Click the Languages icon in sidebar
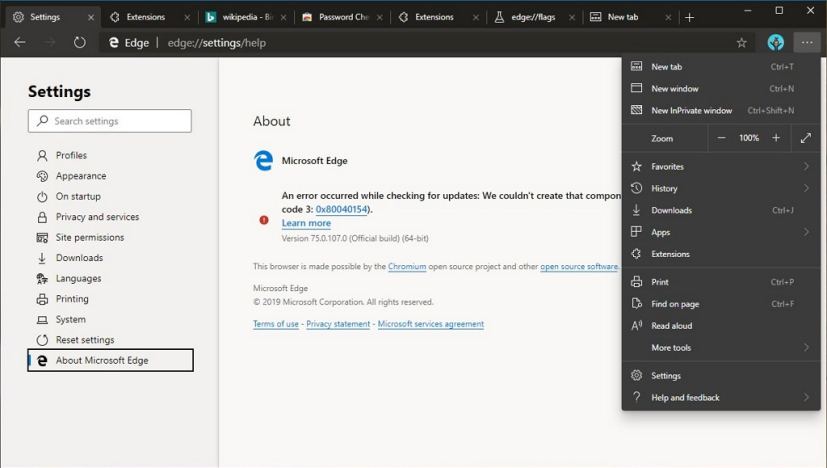The height and width of the screenshot is (468, 827). (x=42, y=279)
